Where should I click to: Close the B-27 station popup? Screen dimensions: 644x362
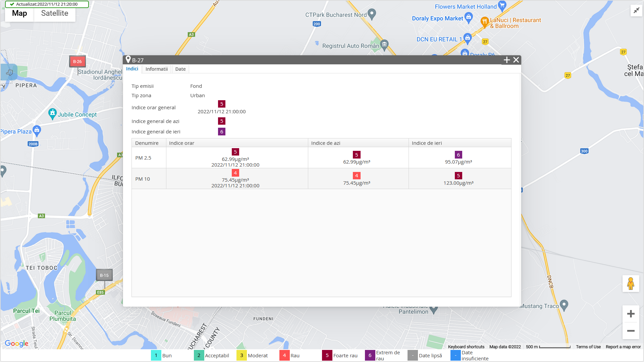click(516, 60)
